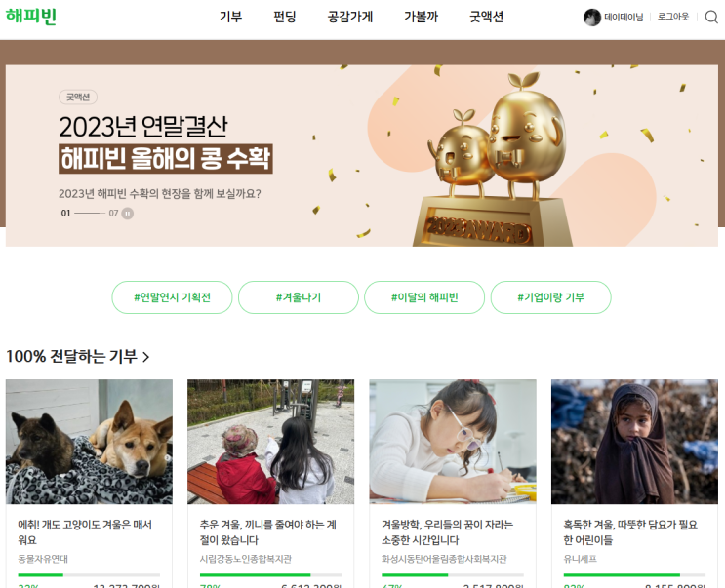The width and height of the screenshot is (725, 588).
Task: Open the two dogs donation thumbnail
Action: tap(89, 442)
